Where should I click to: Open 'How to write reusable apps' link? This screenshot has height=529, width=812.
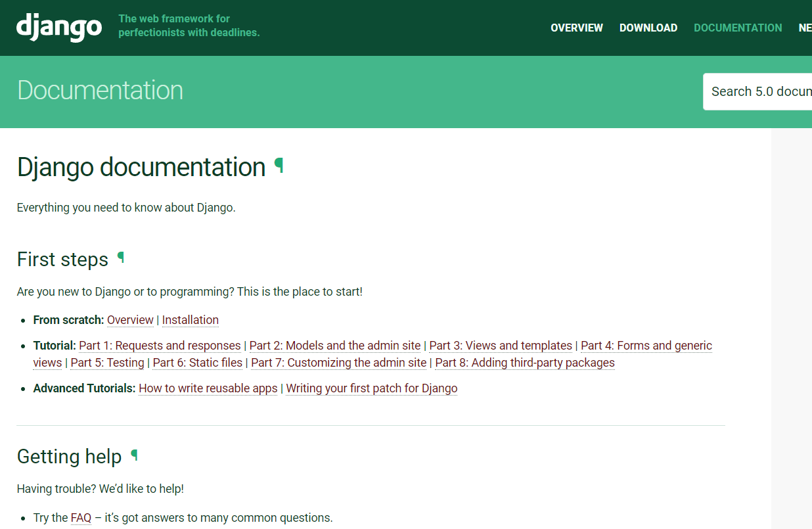click(208, 388)
